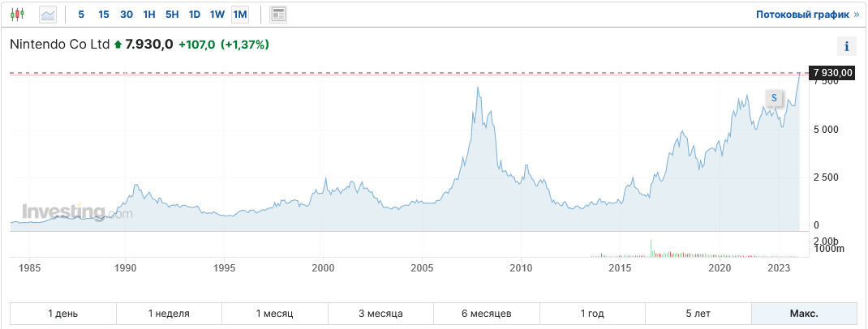
Task: Click the +107,0 change value
Action: coord(196,45)
